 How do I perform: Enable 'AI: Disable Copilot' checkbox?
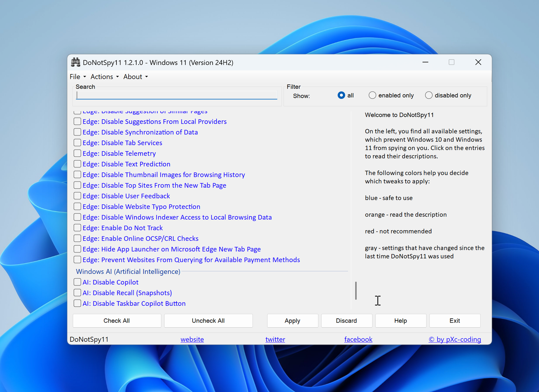pyautogui.click(x=77, y=282)
